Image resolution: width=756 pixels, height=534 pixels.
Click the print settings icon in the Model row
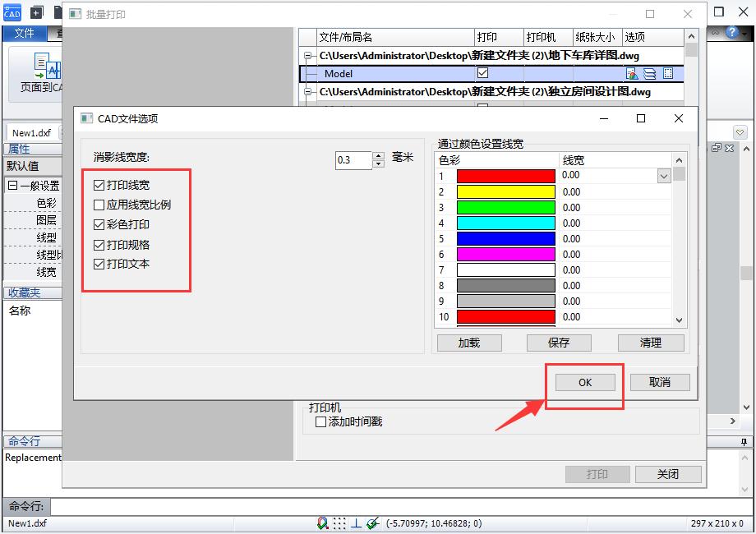[633, 73]
